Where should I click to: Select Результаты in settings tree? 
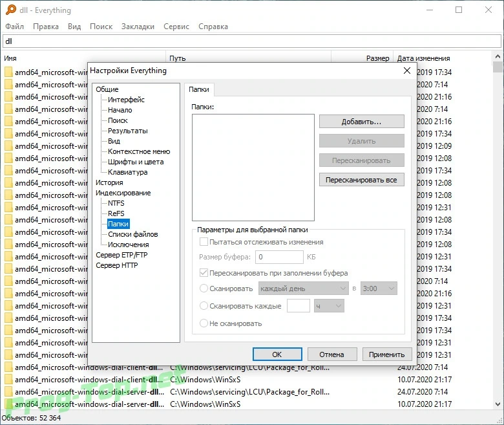click(127, 131)
